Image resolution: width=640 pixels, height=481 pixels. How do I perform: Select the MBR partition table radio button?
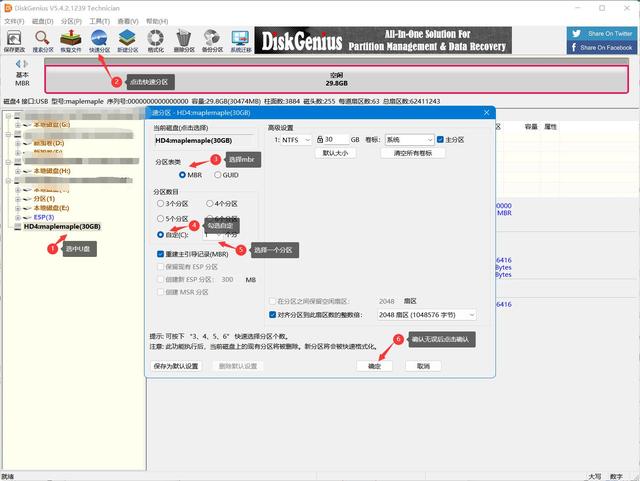pyautogui.click(x=182, y=175)
